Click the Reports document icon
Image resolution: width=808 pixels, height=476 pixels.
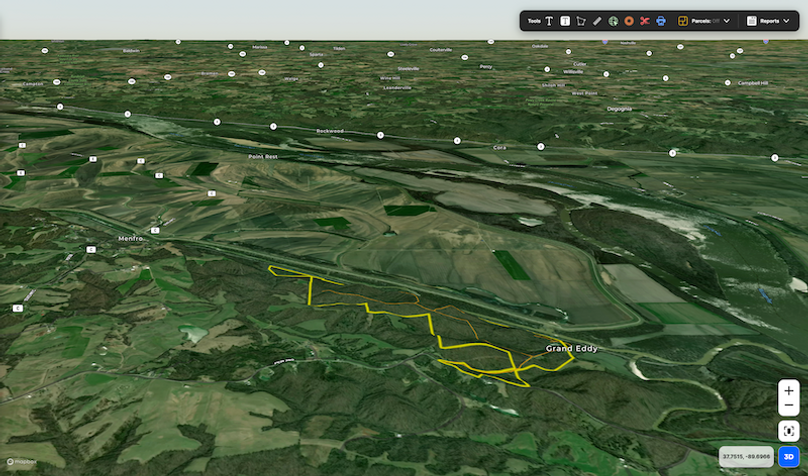(752, 20)
